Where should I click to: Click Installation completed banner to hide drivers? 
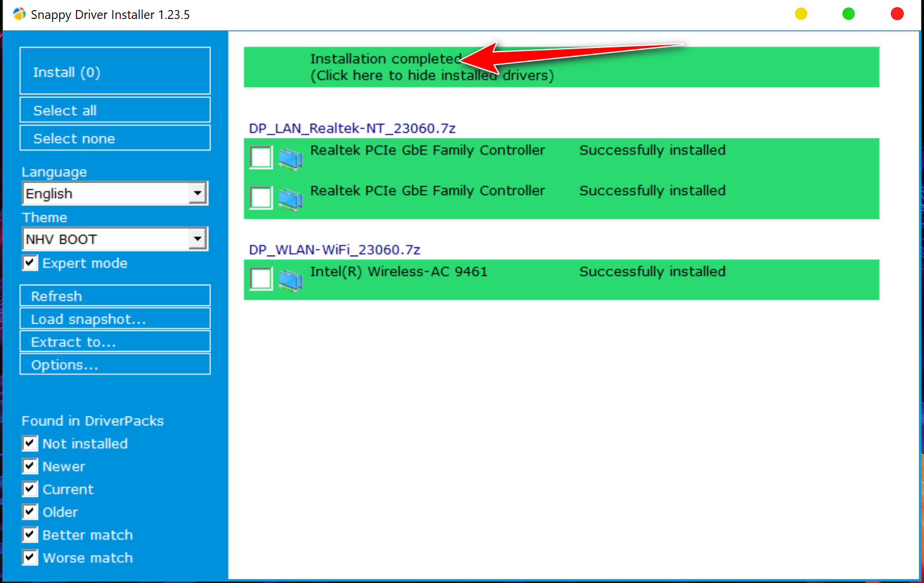(x=561, y=67)
